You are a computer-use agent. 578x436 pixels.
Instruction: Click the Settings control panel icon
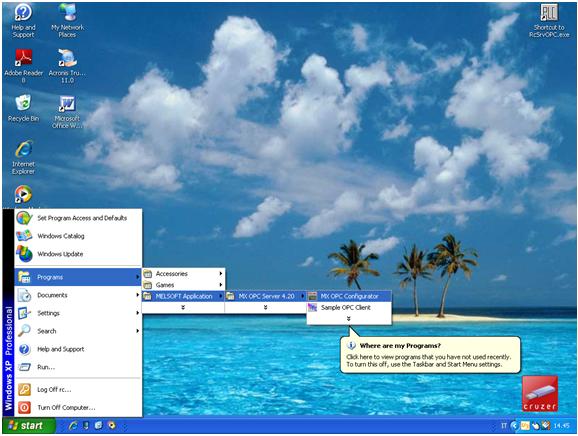(24, 313)
